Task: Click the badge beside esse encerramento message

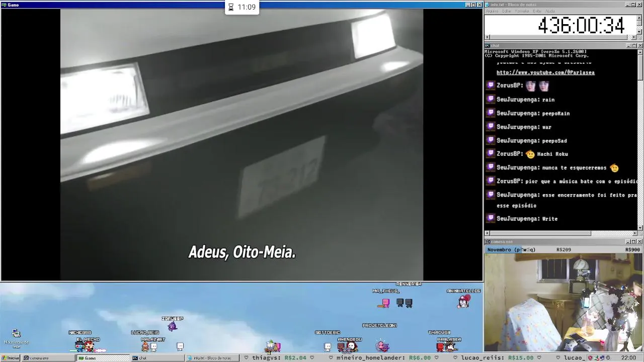Action: 491,195
